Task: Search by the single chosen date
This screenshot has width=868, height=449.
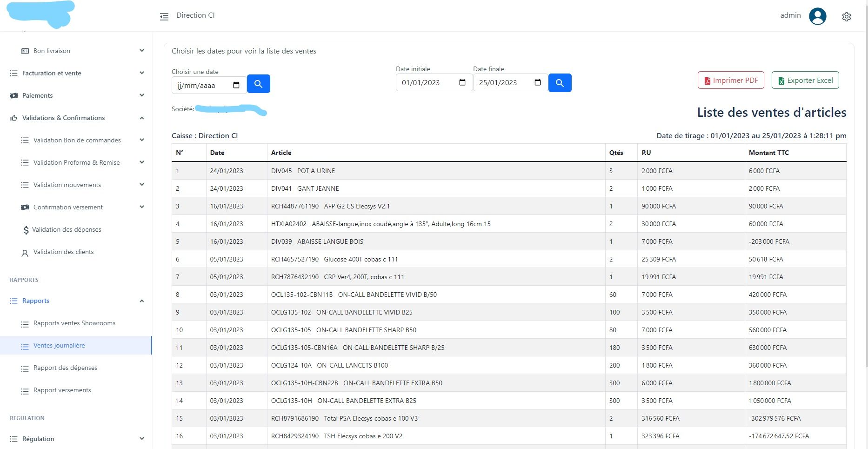Action: point(258,84)
